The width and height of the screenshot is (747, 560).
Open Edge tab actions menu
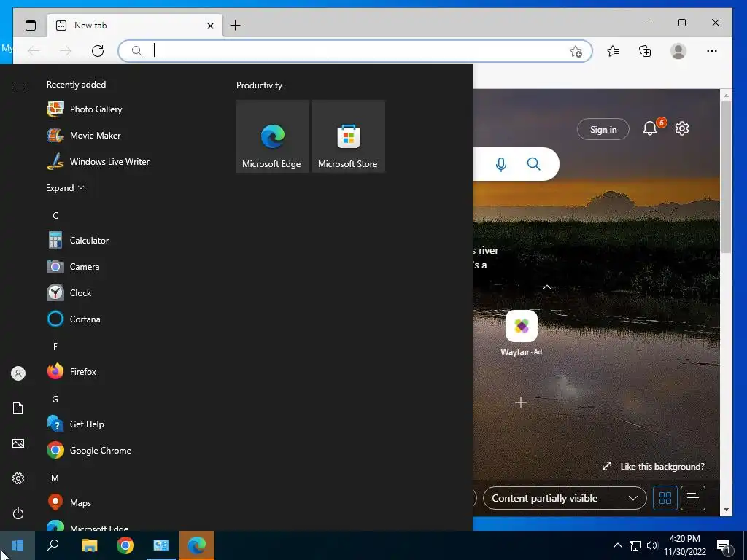pyautogui.click(x=31, y=26)
